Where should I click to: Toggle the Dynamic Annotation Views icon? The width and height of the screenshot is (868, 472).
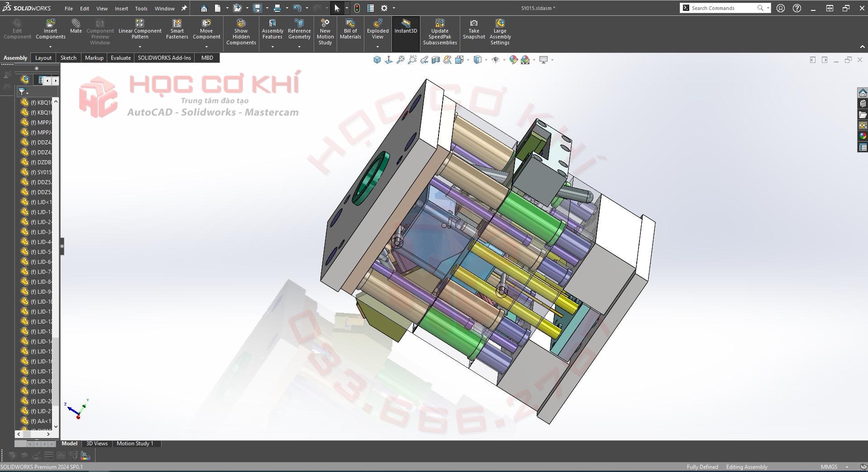(x=448, y=60)
